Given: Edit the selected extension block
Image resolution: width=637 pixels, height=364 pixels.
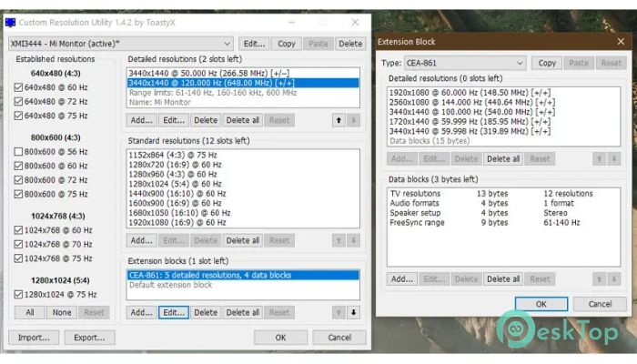Looking at the screenshot, I should pyautogui.click(x=174, y=312).
